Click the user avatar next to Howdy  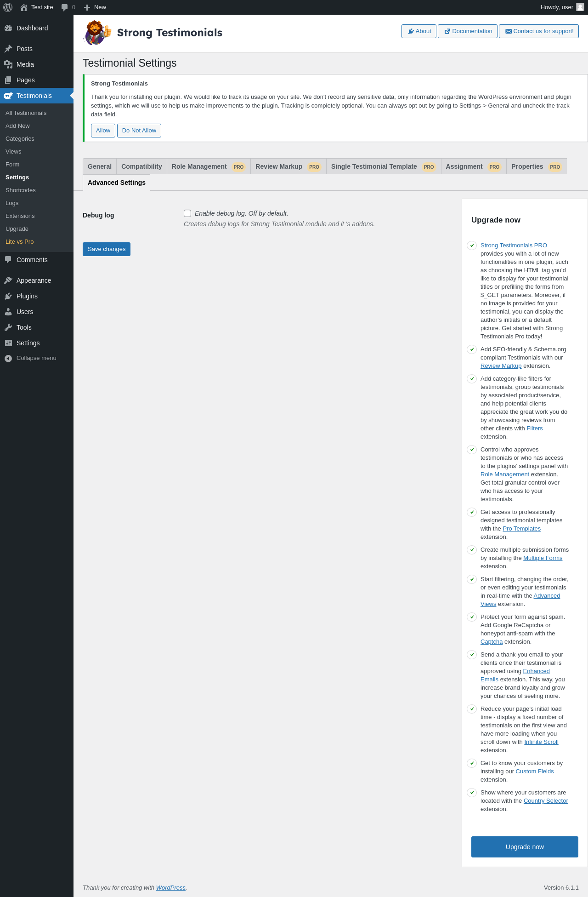[x=580, y=7]
